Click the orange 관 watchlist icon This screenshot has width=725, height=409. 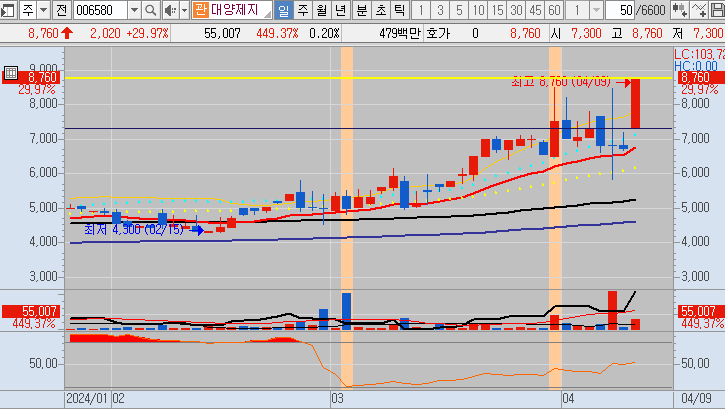point(201,10)
